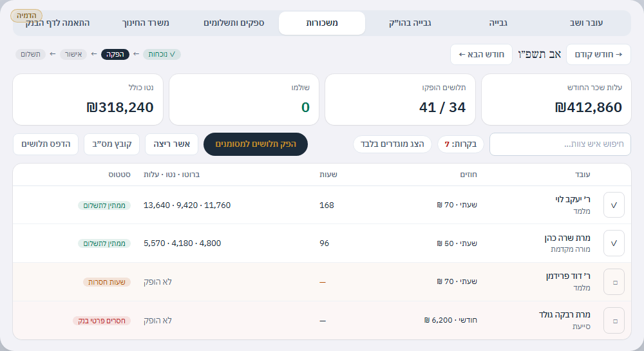Click the עלות שכר החודש summary card
This screenshot has height=351, width=644.
[556, 99]
